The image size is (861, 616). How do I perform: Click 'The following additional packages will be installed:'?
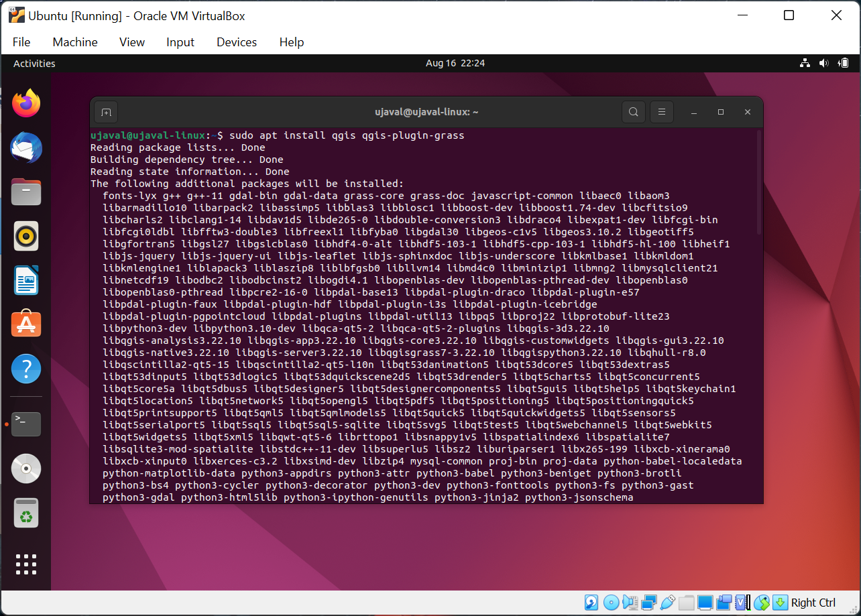click(x=247, y=184)
